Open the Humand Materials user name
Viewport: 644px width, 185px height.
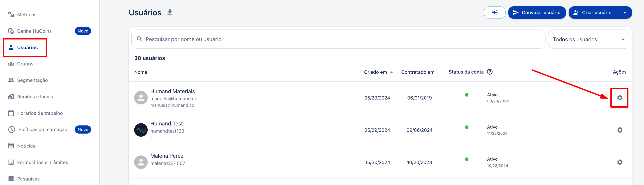pos(172,91)
